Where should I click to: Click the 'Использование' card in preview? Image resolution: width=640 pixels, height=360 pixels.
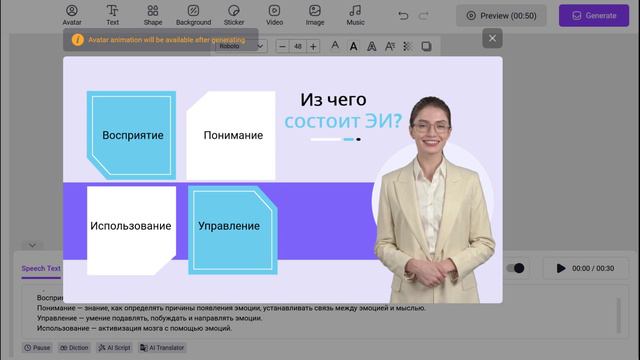click(131, 230)
